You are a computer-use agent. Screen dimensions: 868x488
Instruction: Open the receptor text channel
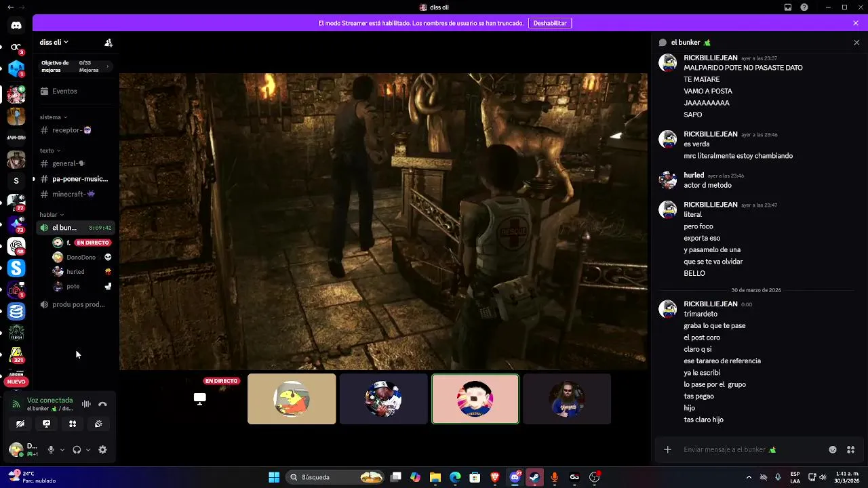click(x=75, y=130)
